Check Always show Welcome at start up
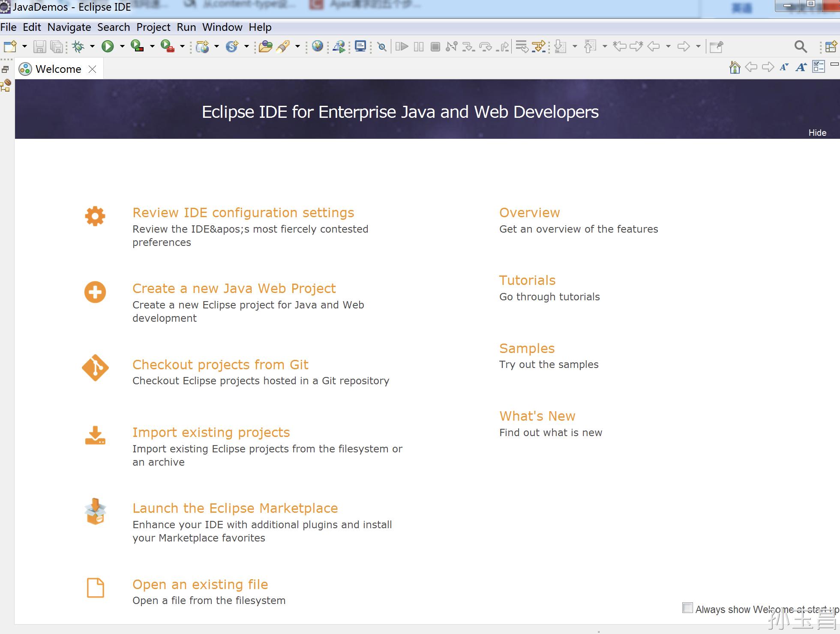The width and height of the screenshot is (840, 634). coord(688,608)
